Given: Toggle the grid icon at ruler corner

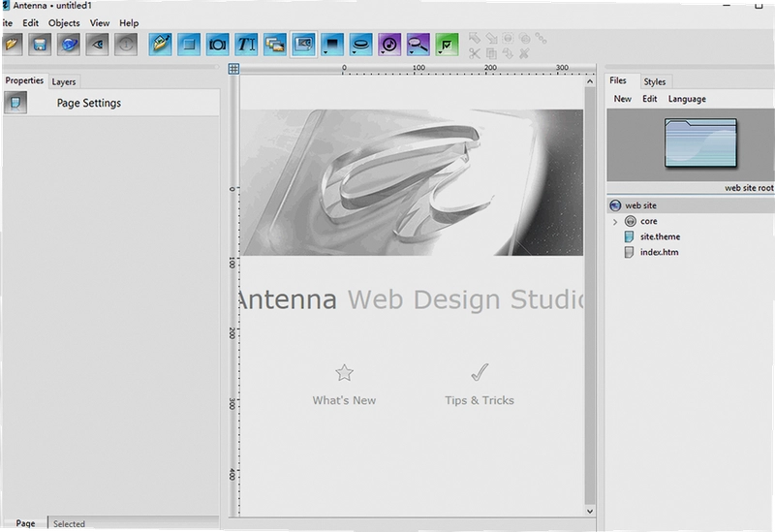Looking at the screenshot, I should [x=233, y=69].
